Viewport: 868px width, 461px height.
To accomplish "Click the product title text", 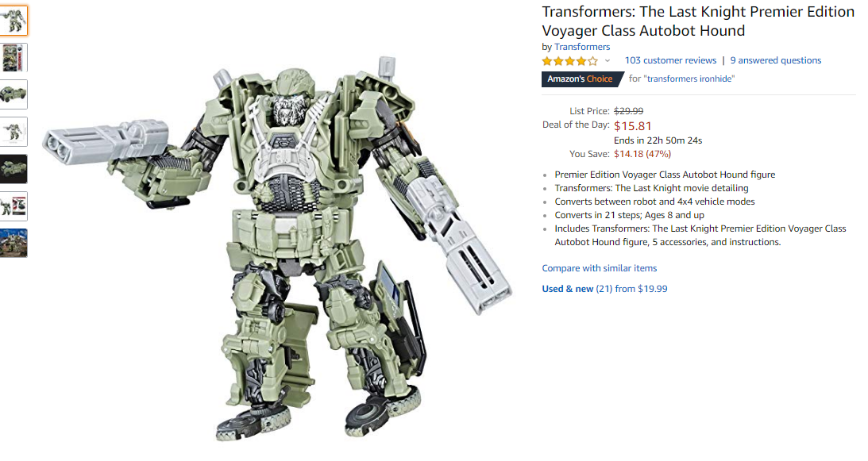I will [698, 21].
